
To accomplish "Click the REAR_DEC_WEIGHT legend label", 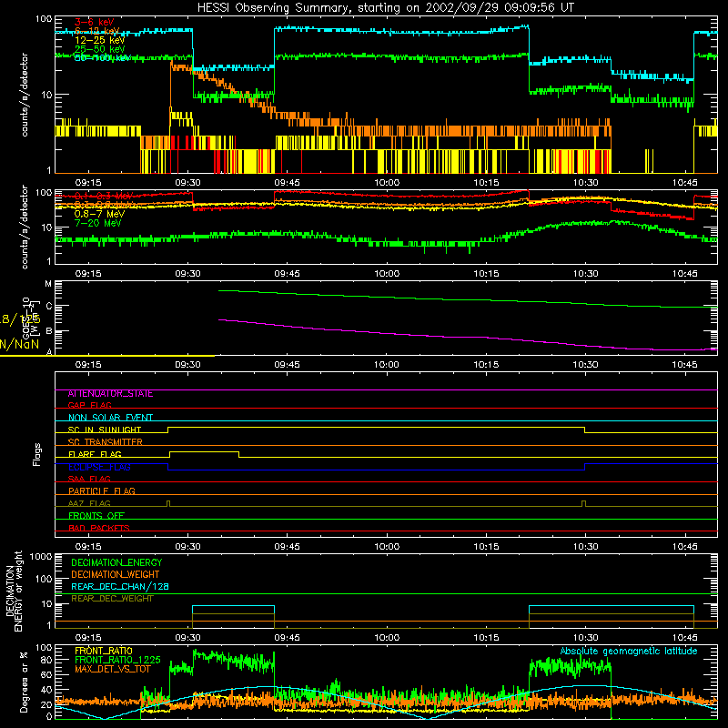I will (x=112, y=599).
